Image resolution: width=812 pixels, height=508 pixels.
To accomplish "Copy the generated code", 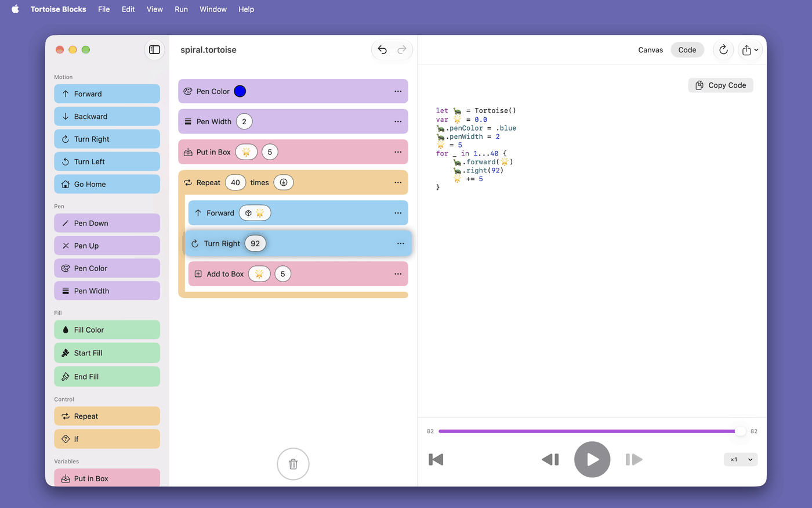I will pos(721,85).
